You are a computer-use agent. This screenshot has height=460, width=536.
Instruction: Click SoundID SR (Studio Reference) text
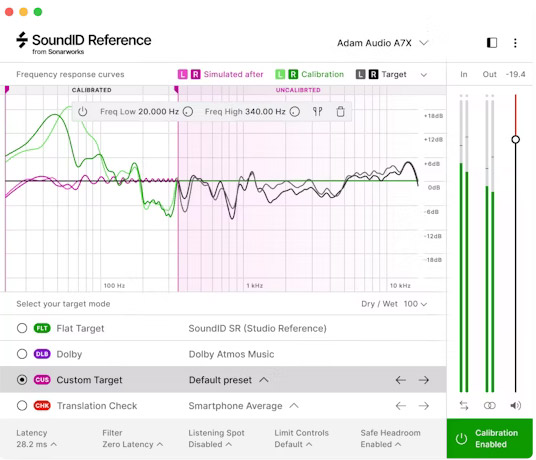pos(257,328)
